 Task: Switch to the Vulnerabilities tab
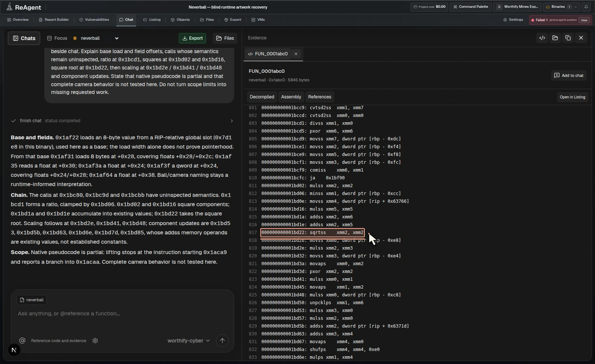[x=94, y=20]
